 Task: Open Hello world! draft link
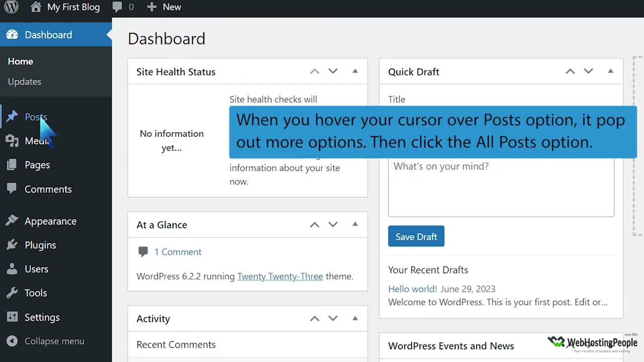413,289
